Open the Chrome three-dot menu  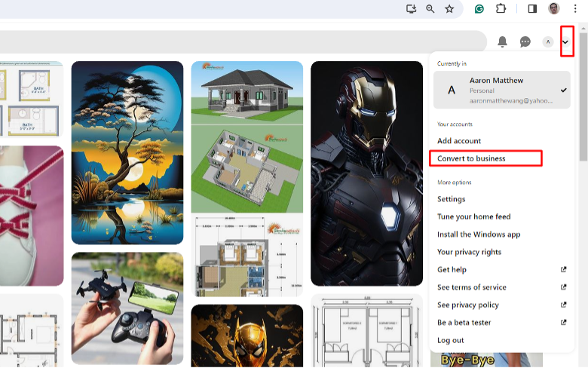[575, 8]
